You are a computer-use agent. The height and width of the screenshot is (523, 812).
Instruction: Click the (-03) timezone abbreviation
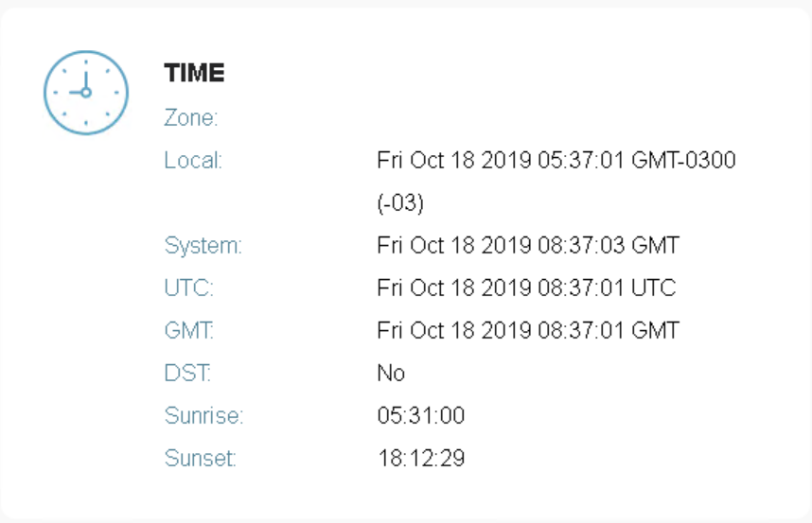[400, 203]
